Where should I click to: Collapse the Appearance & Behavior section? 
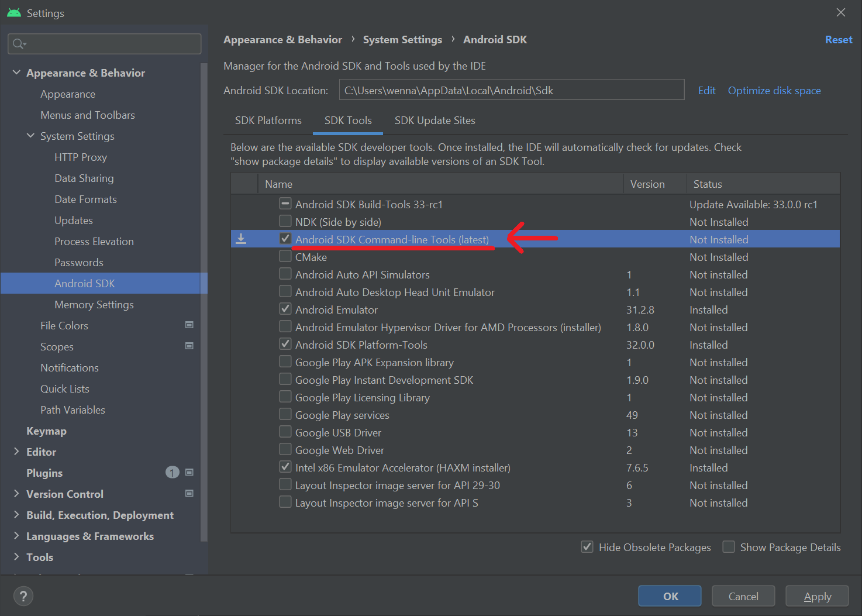16,73
